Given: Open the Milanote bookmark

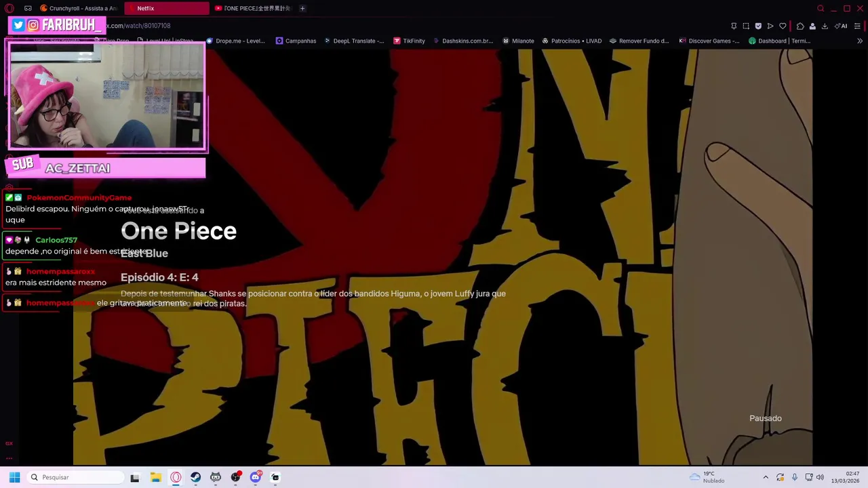Looking at the screenshot, I should [519, 41].
